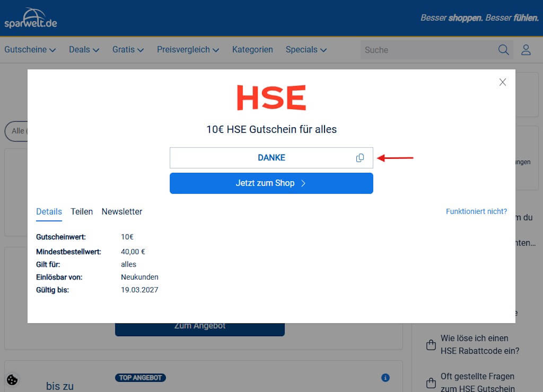Expand the Deals menu
543x392 pixels.
click(x=84, y=50)
